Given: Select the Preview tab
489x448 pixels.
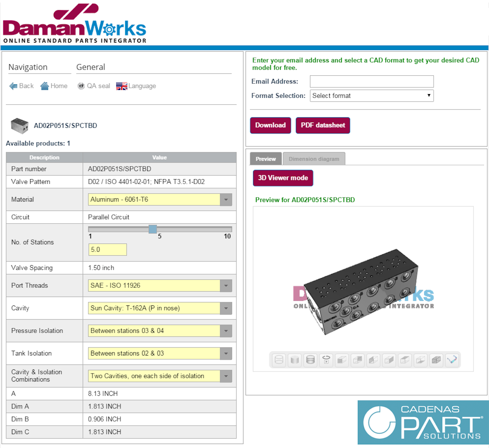Looking at the screenshot, I should tap(265, 158).
